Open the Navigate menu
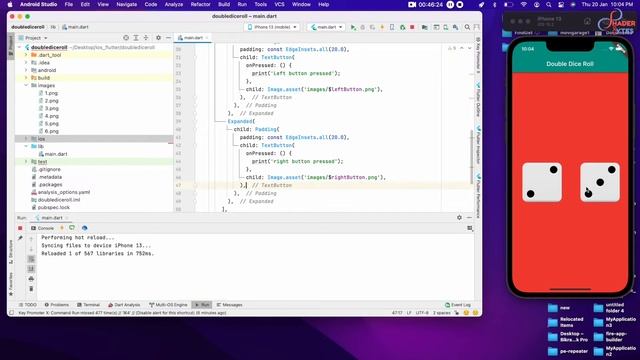 (x=127, y=4)
